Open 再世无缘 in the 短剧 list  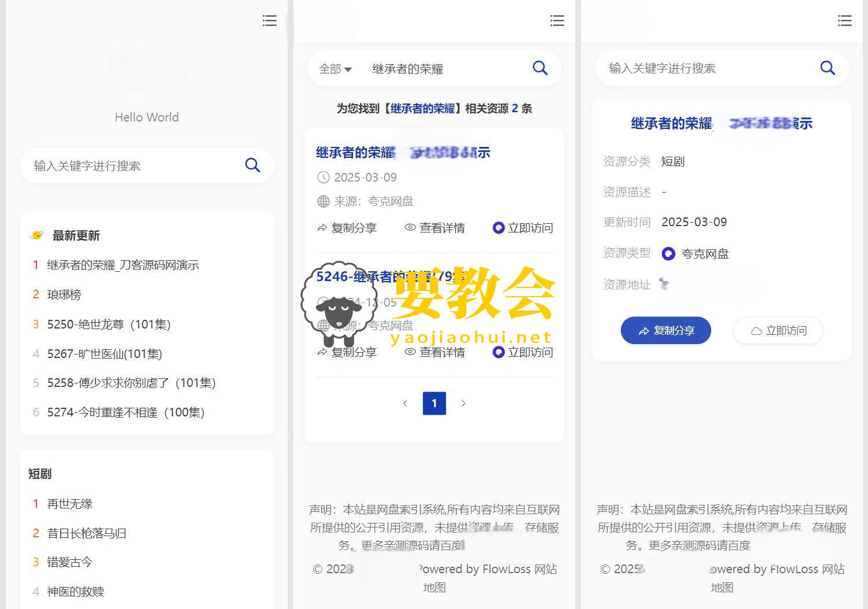(x=70, y=504)
